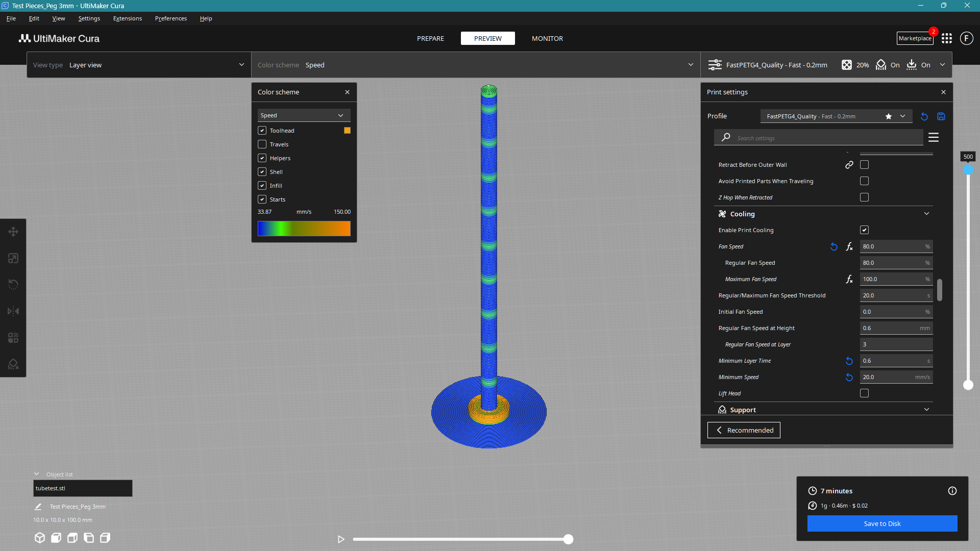Select tubetest.stl in the object list
980x551 pixels.
coord(82,488)
